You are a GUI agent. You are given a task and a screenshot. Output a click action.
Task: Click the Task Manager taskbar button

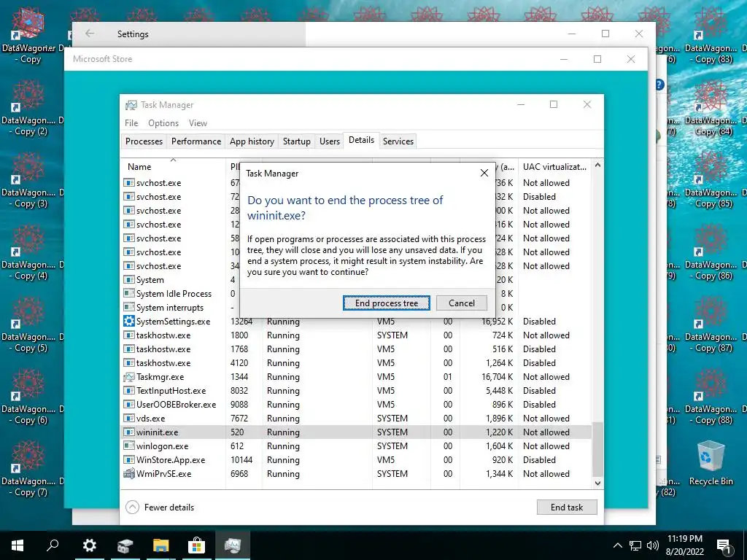click(x=233, y=545)
